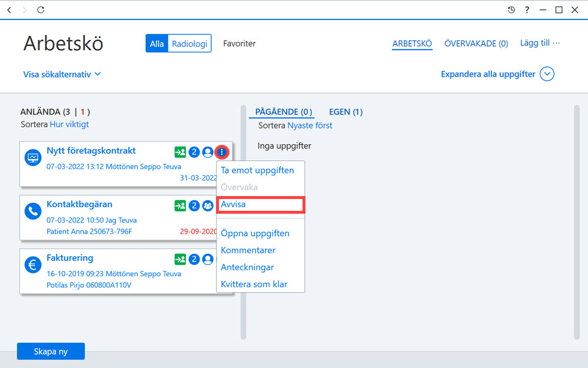The image size is (588, 368).
Task: Click the person icon on Fakturering
Action: [x=208, y=259]
